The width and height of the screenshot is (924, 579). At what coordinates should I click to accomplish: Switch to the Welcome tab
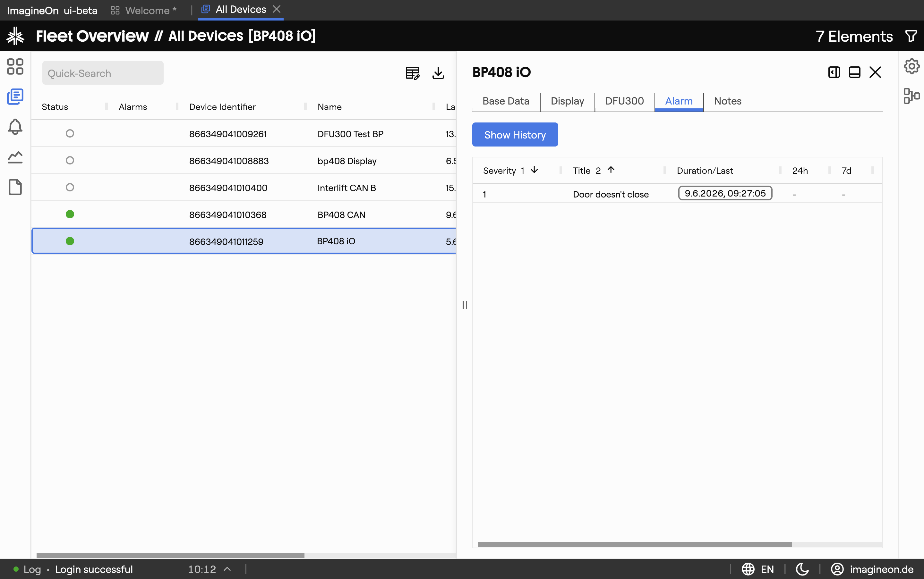[x=144, y=10]
